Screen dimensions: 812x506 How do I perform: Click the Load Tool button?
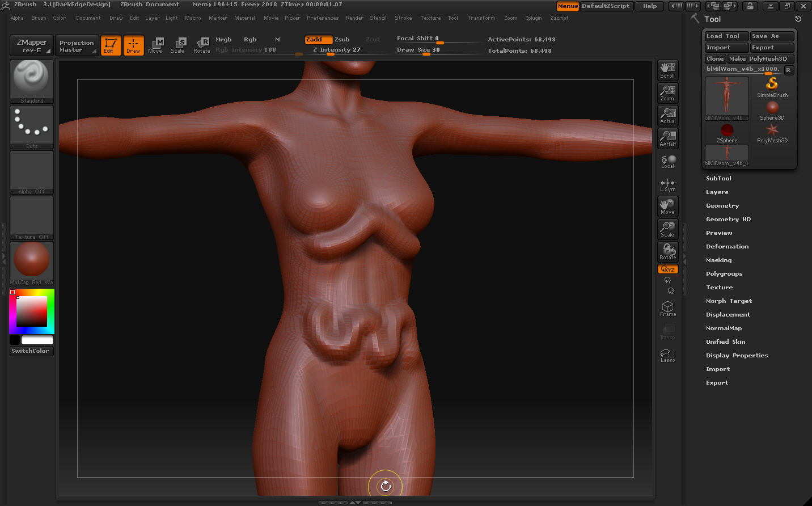pyautogui.click(x=726, y=36)
